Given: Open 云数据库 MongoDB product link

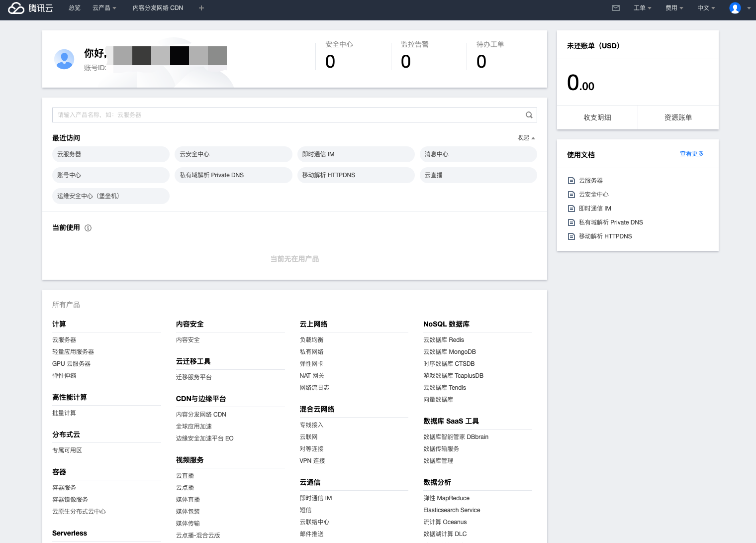Looking at the screenshot, I should [450, 352].
